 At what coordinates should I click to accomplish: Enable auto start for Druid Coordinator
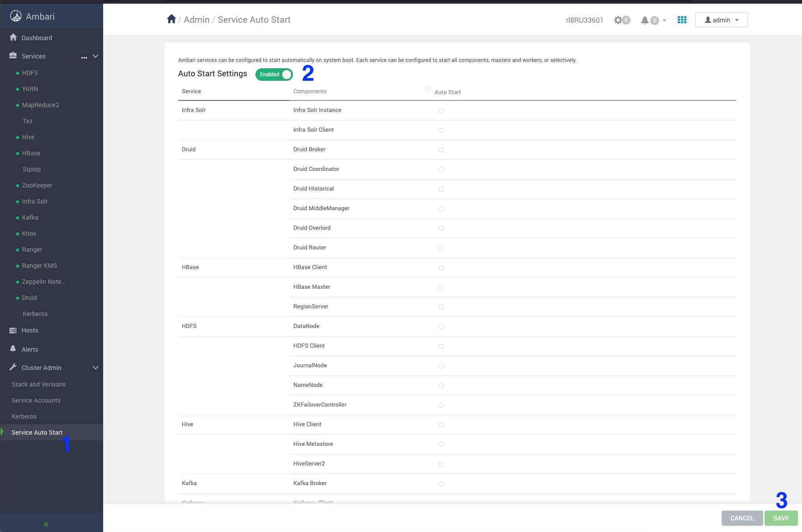point(441,170)
